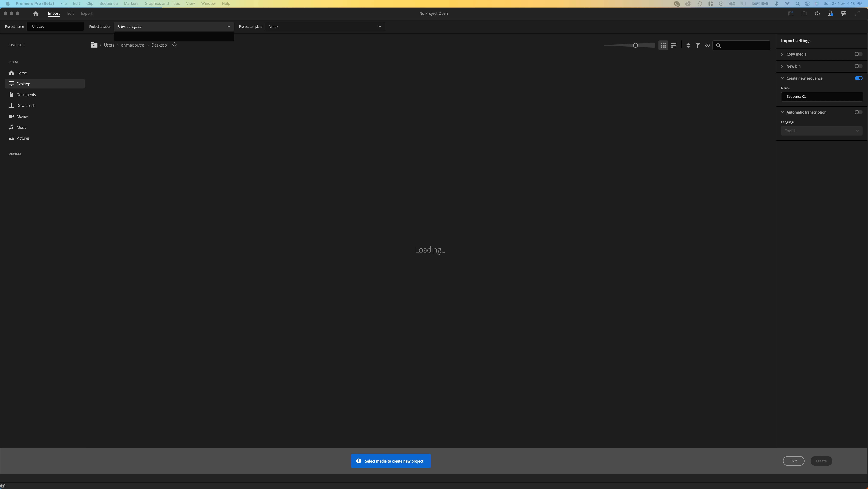Switch to list view icon
The image size is (868, 489).
pyautogui.click(x=674, y=45)
